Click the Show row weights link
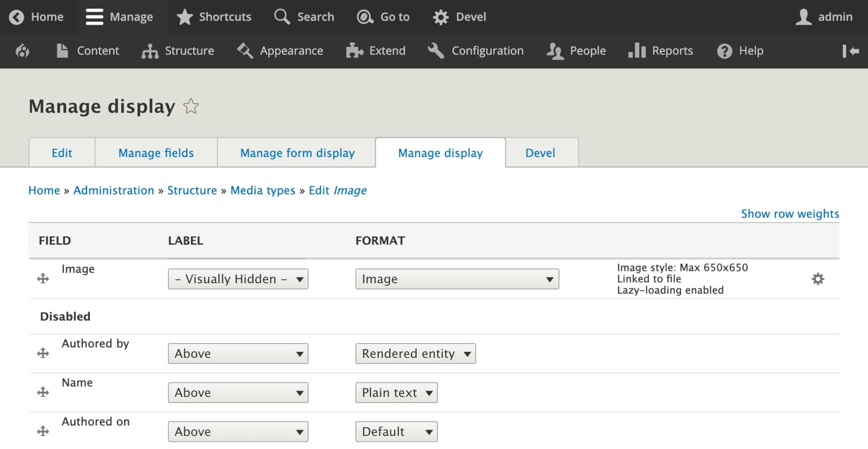 789,213
